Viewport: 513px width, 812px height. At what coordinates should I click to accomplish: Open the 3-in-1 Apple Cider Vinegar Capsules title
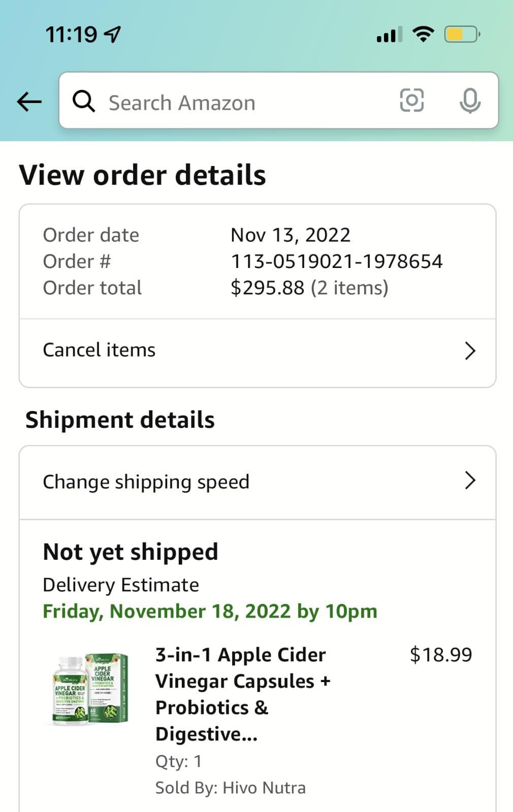pos(243,694)
